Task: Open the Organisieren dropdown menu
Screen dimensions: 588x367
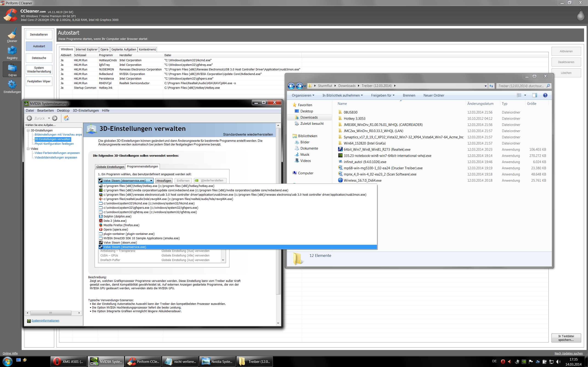Action: pos(303,95)
